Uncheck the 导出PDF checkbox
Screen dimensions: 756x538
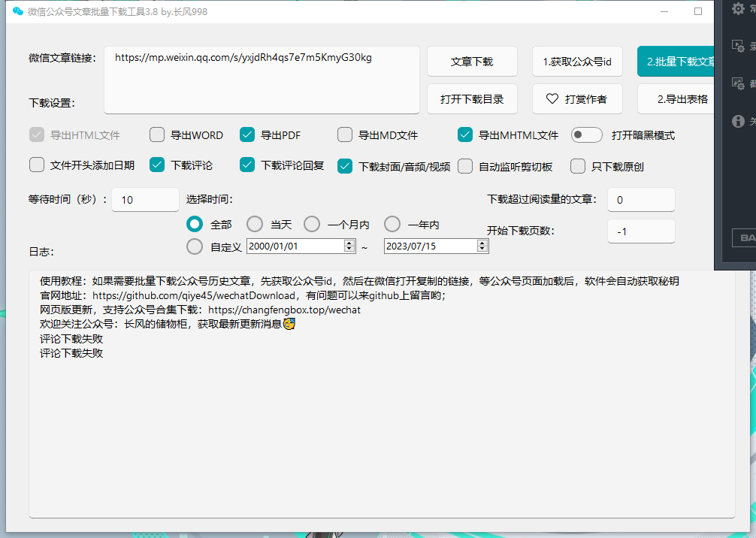point(246,134)
